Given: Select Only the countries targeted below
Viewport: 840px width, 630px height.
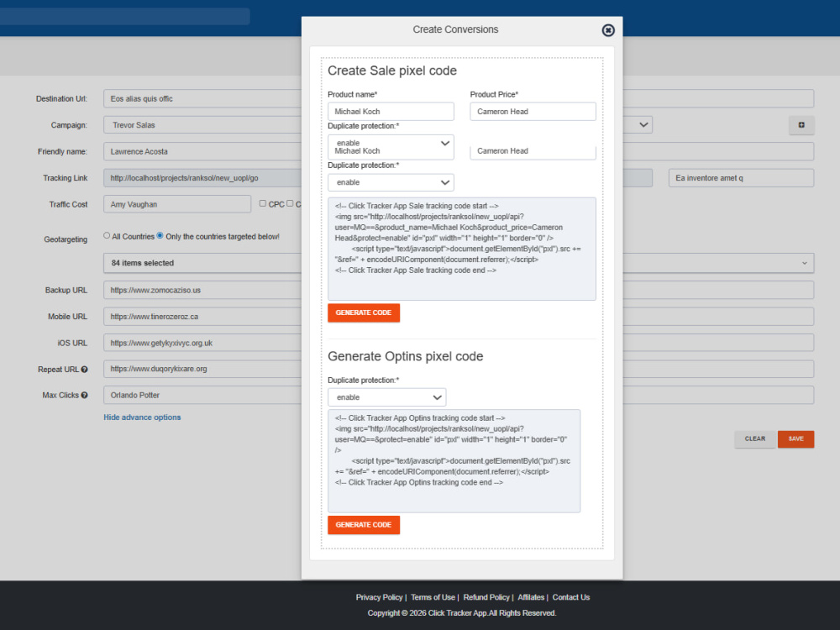Looking at the screenshot, I should pos(160,236).
